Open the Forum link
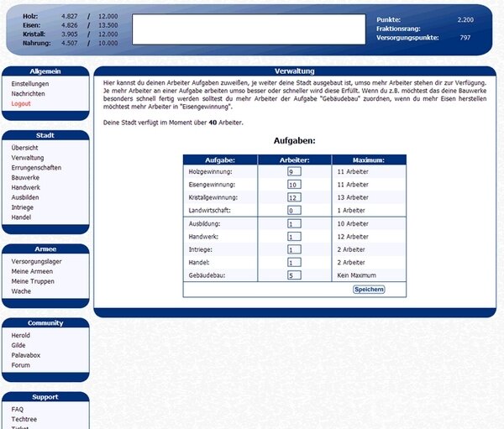Image resolution: width=504 pixels, height=429 pixels. 21,365
